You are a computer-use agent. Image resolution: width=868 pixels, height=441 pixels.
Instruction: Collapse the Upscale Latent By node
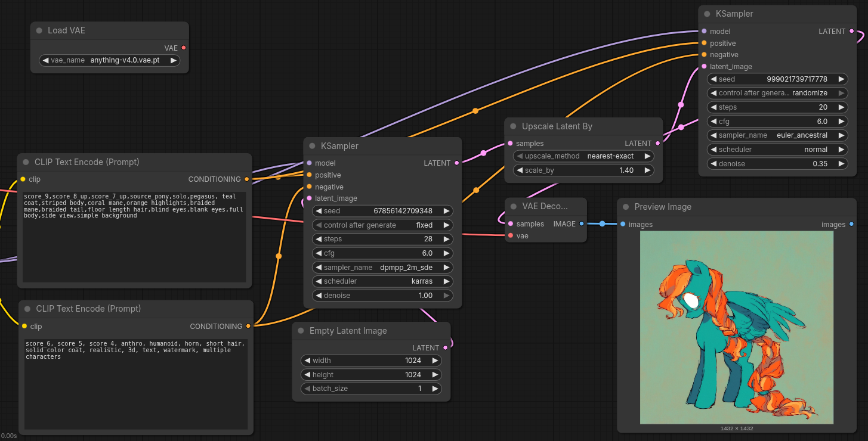513,126
